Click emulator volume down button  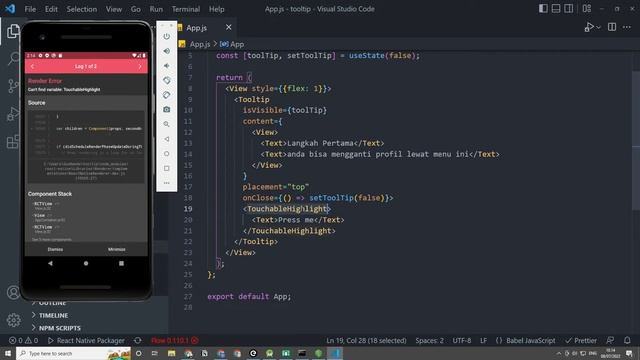pos(167,66)
